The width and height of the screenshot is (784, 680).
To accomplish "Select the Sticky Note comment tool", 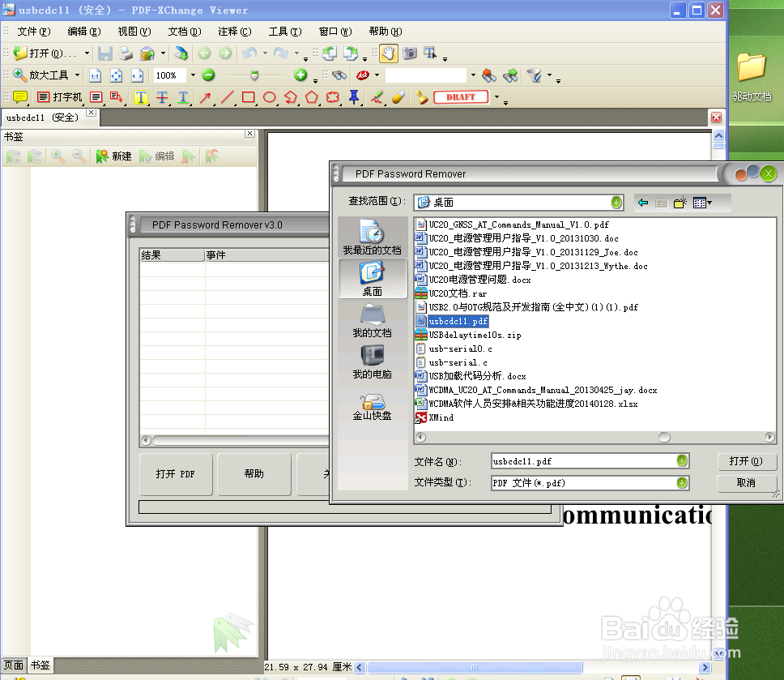I will tap(20, 97).
